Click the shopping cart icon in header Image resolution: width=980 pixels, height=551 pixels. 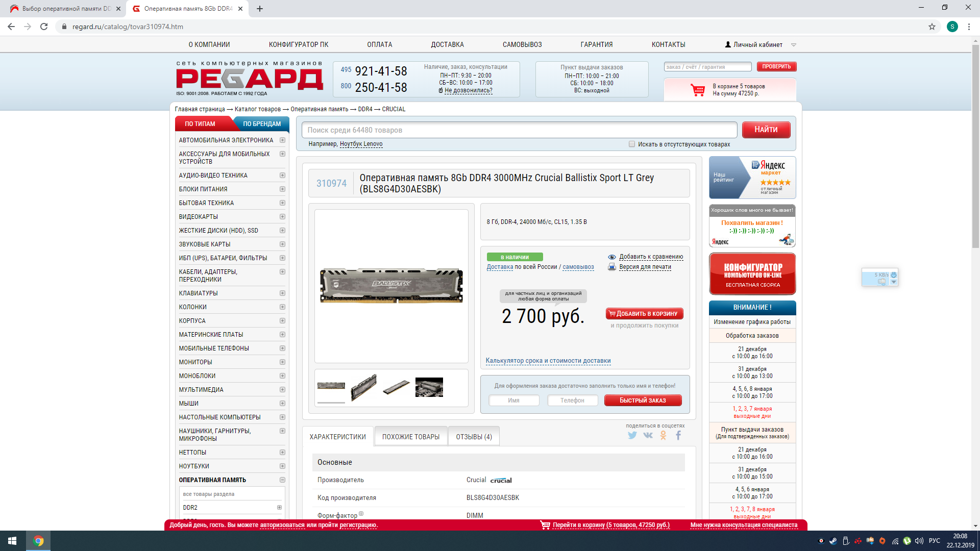[x=697, y=90]
